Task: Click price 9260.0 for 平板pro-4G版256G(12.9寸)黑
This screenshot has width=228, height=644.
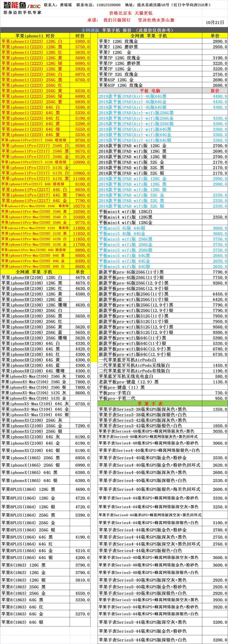Action: tap(215, 283)
